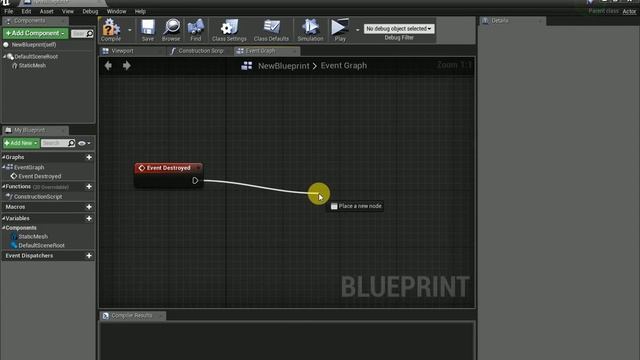Start Simulation
The height and width of the screenshot is (360, 640).
310,30
